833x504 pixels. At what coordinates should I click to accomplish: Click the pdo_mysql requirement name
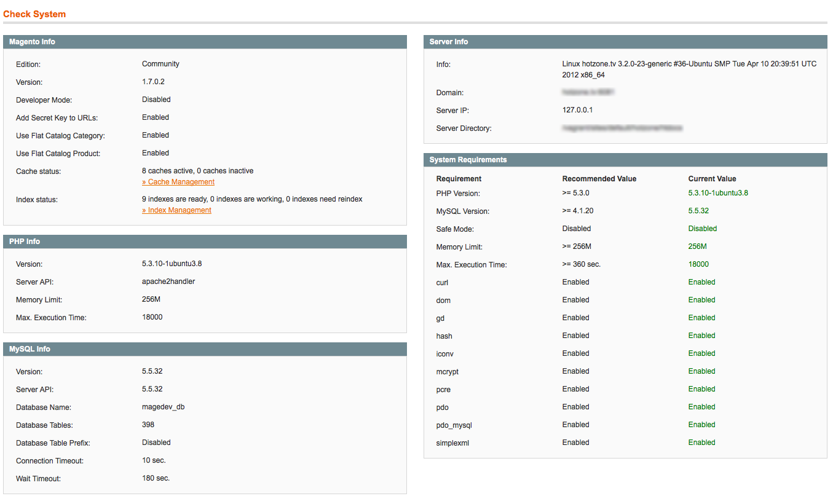(x=454, y=425)
